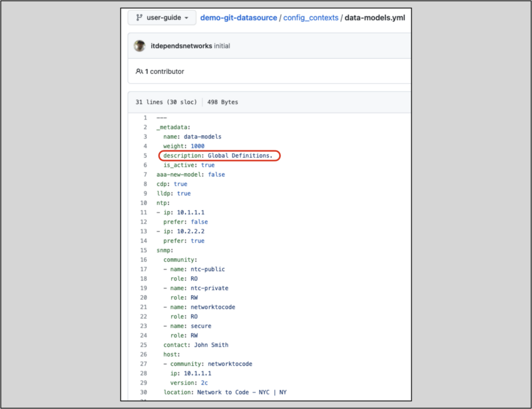This screenshot has height=409, width=532.
Task: Click the '_metadata:' key
Action: click(x=174, y=127)
